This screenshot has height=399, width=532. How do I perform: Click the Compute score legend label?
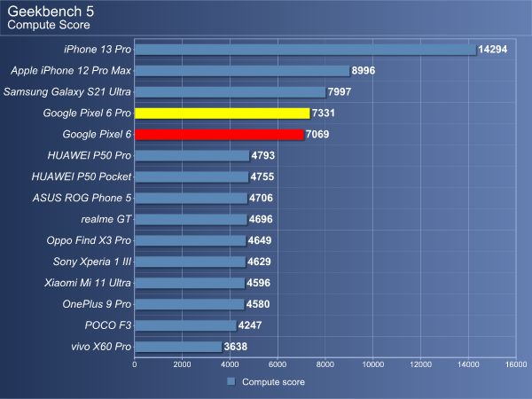[273, 382]
